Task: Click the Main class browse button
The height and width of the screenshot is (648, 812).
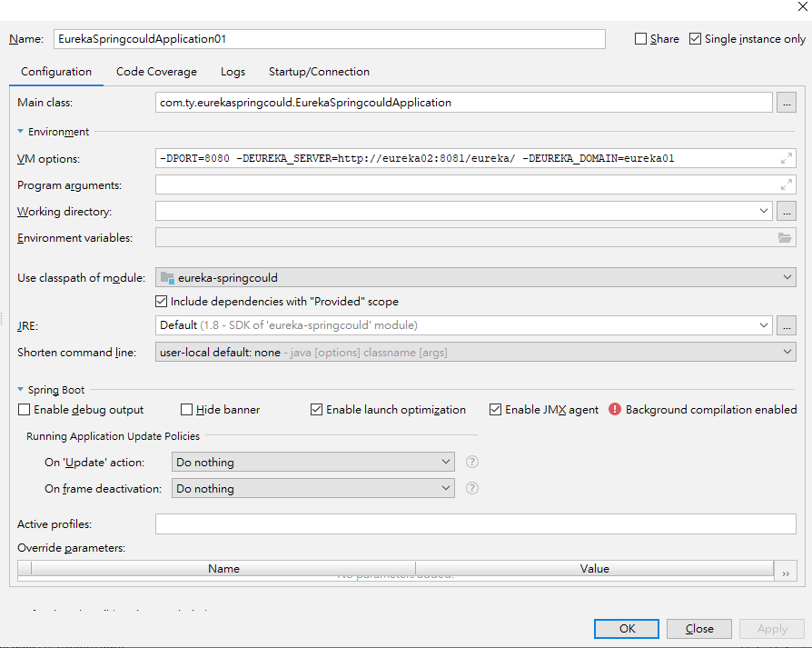Action: click(786, 103)
